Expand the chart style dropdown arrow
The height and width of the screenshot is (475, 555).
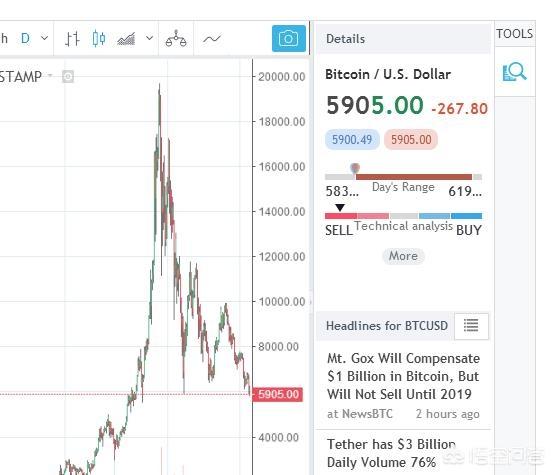tap(150, 38)
